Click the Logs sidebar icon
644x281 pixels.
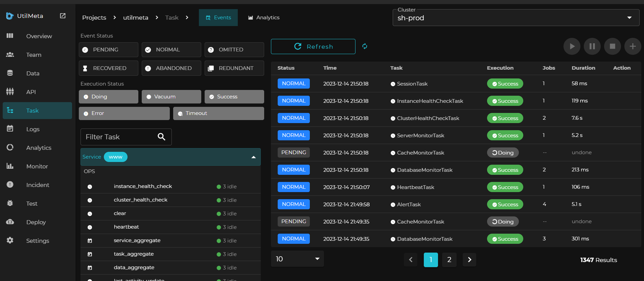pyautogui.click(x=10, y=128)
